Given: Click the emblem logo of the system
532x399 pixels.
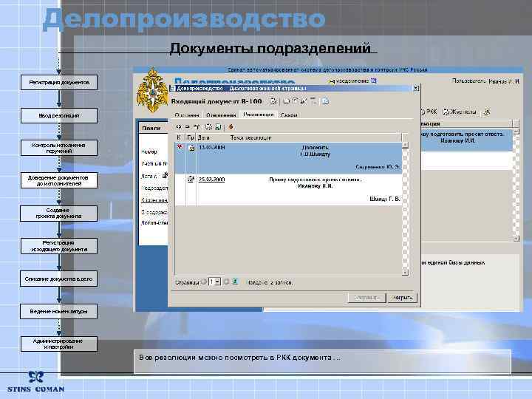Looking at the screenshot, I should 153,91.
